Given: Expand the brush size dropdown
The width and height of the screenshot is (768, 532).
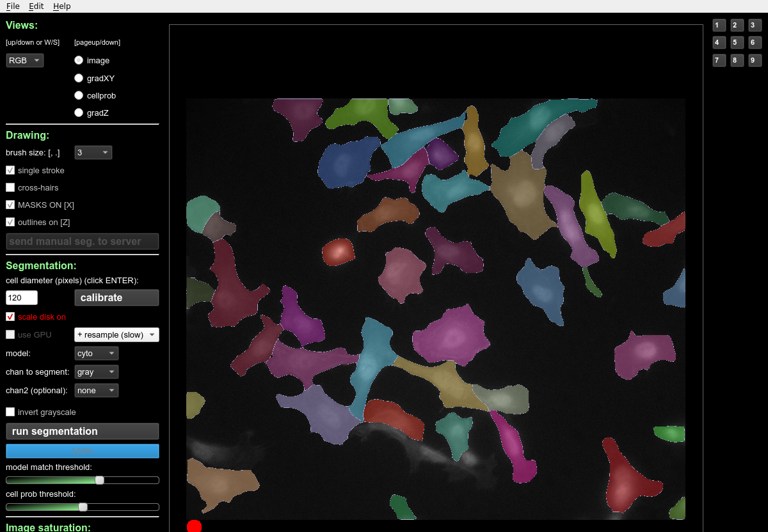Looking at the screenshot, I should click(x=93, y=152).
